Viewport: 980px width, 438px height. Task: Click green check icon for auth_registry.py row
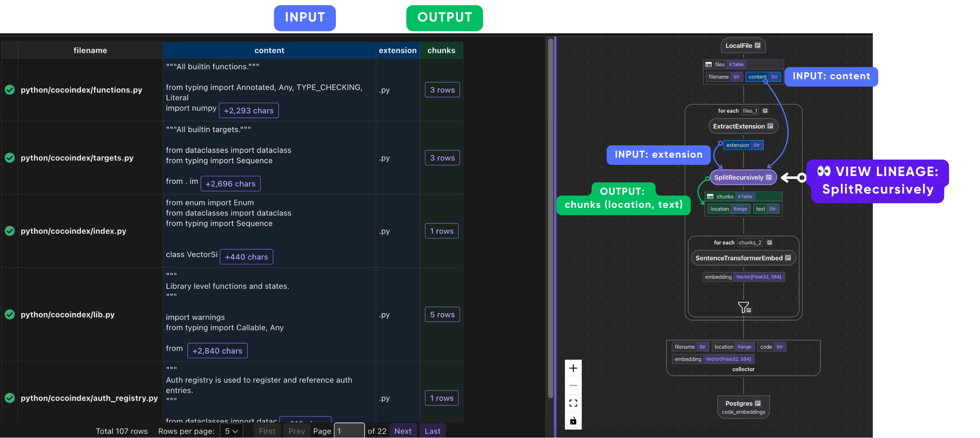pos(10,398)
